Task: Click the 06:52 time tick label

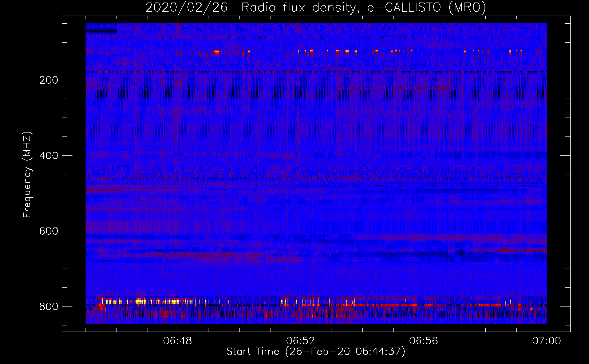Action: point(301,341)
